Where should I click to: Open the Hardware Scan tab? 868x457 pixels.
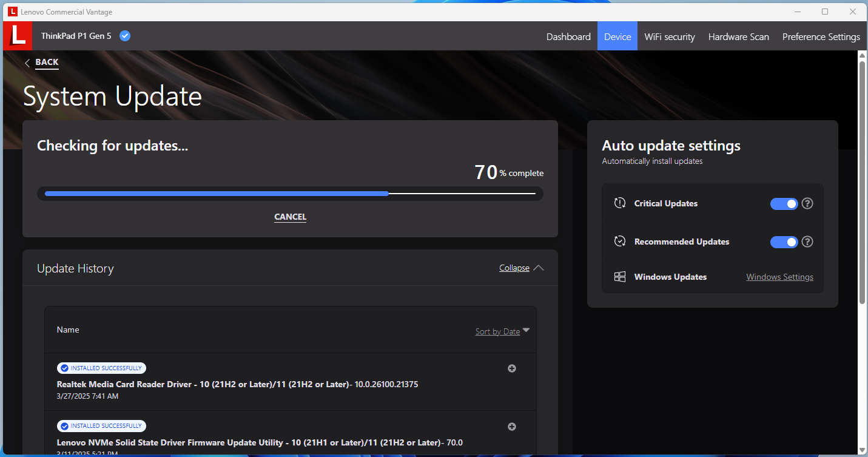point(738,36)
